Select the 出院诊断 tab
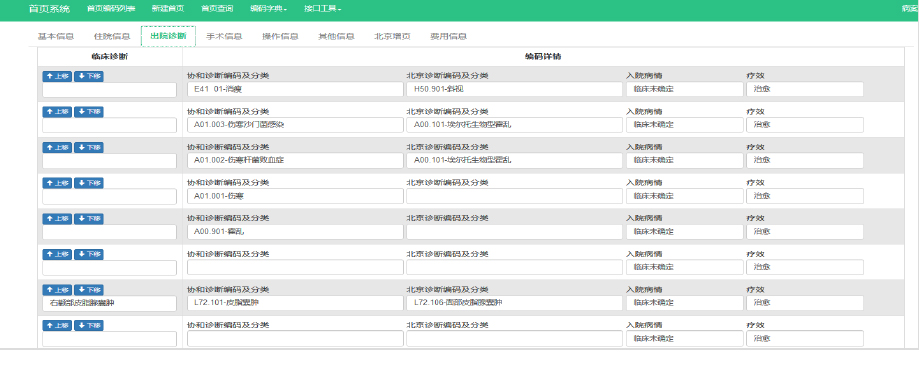This screenshot has width=920, height=379. 168,36
